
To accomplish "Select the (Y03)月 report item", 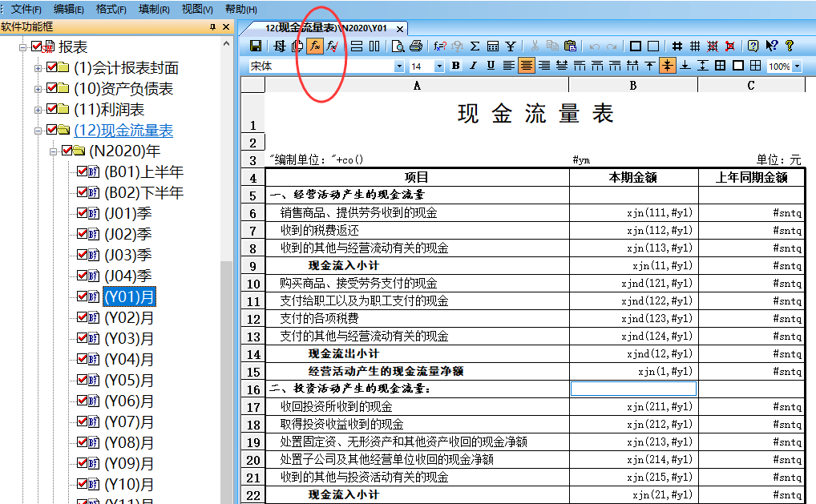I will point(129,338).
